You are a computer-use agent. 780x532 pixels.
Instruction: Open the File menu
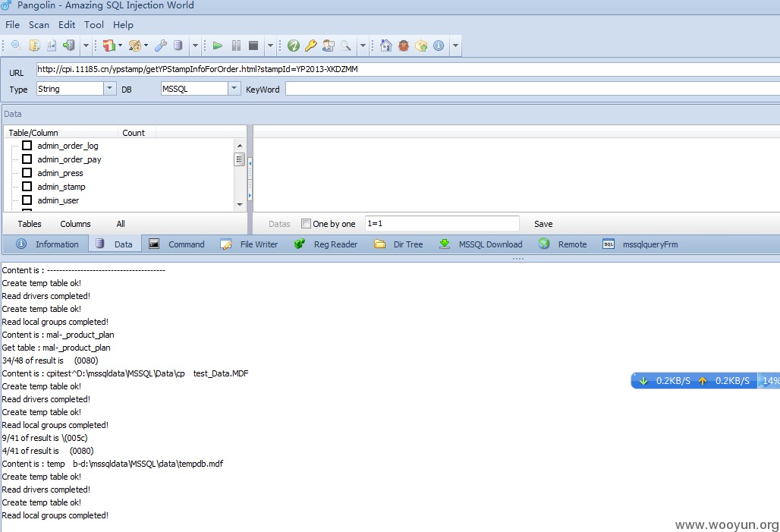(x=12, y=25)
